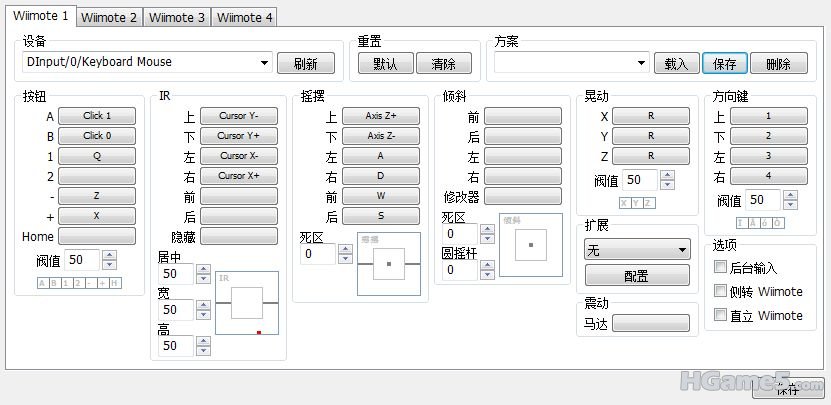Click the 默认 default button

click(385, 64)
